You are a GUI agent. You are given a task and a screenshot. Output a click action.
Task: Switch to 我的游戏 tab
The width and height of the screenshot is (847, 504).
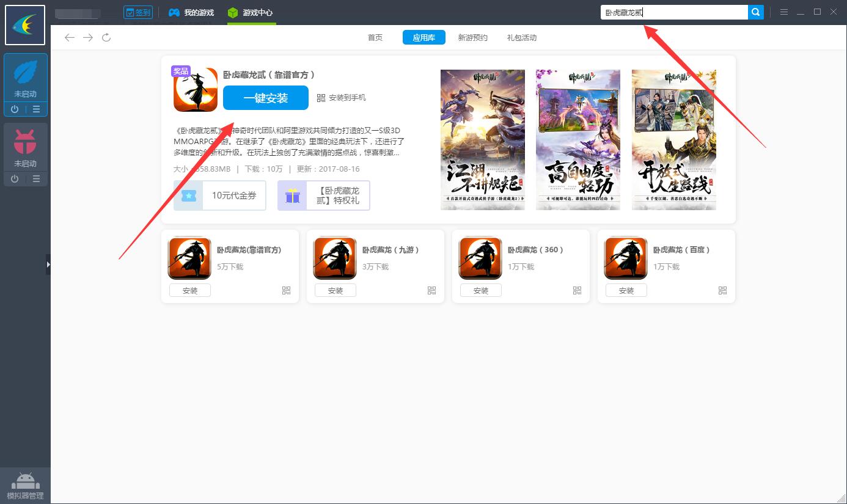[191, 12]
